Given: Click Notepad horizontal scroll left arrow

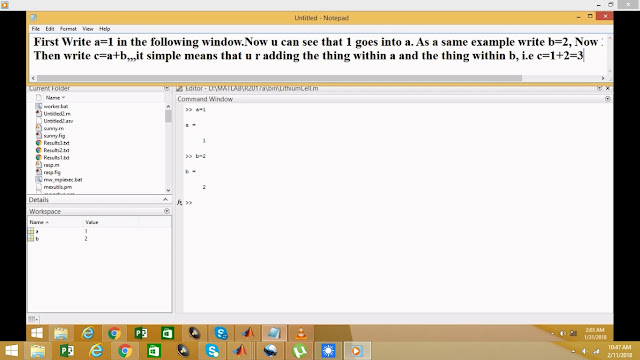Looking at the screenshot, I should [x=33, y=78].
